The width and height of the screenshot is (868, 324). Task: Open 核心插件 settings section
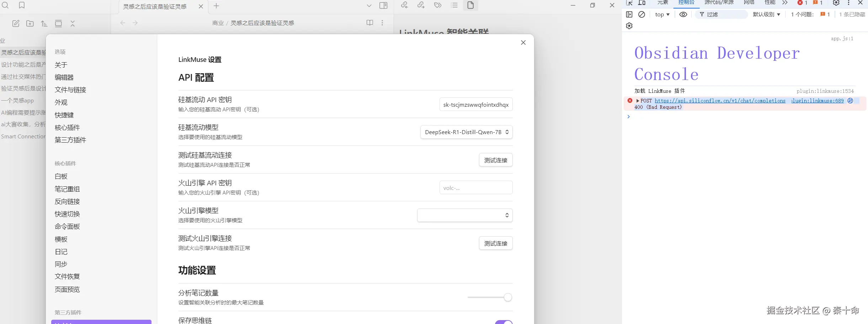click(x=67, y=127)
